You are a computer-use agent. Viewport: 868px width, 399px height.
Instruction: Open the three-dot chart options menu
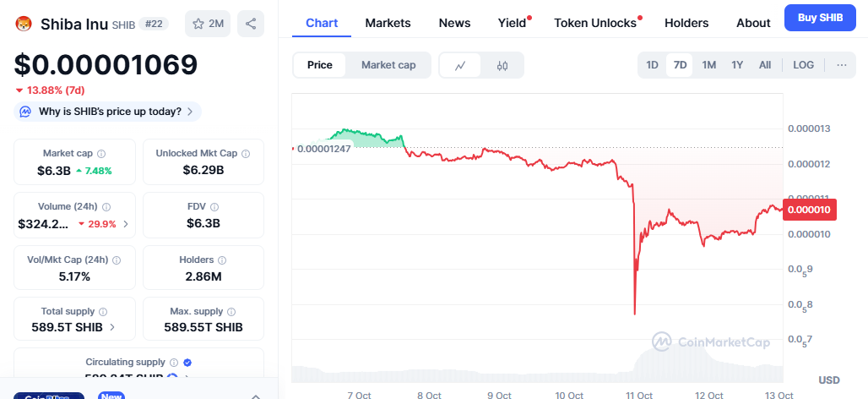click(842, 65)
